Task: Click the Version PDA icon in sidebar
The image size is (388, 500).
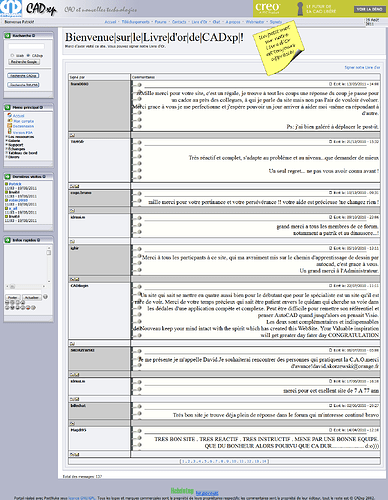Action: (10, 132)
